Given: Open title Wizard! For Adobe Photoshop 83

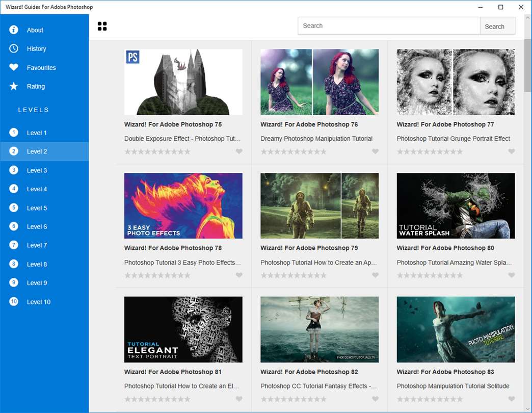Looking at the screenshot, I should [x=445, y=372].
